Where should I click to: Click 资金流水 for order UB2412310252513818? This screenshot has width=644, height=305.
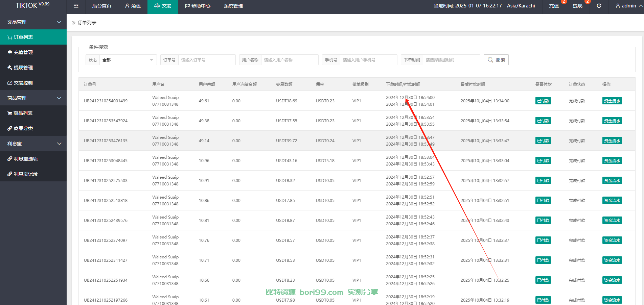pos(612,200)
